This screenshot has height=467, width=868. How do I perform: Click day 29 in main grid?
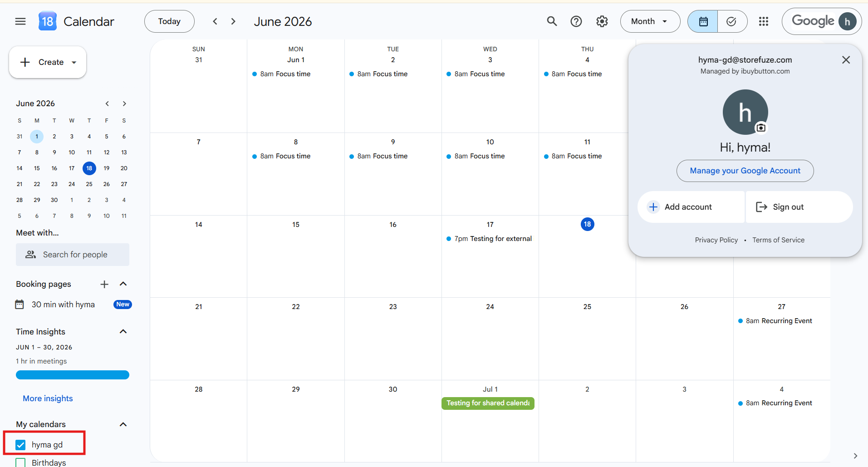(x=296, y=389)
